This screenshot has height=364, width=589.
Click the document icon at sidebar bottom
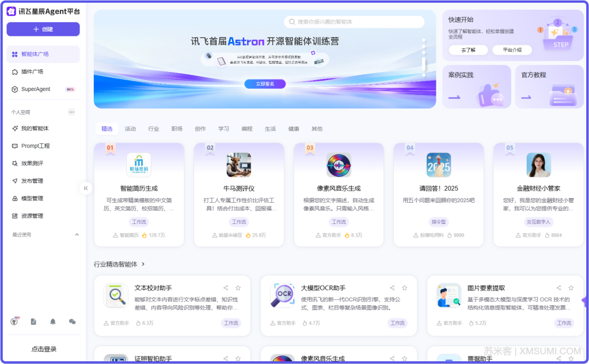[x=33, y=321]
